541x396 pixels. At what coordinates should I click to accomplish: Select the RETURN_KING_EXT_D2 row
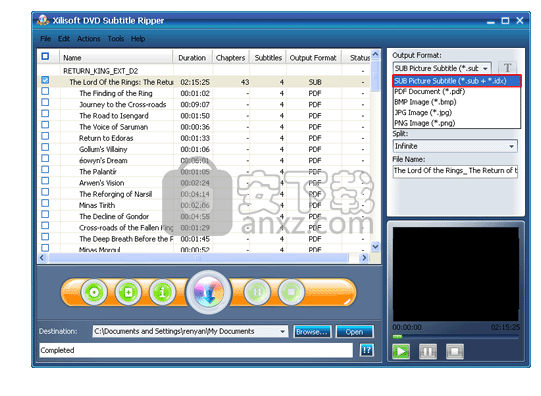(x=204, y=71)
